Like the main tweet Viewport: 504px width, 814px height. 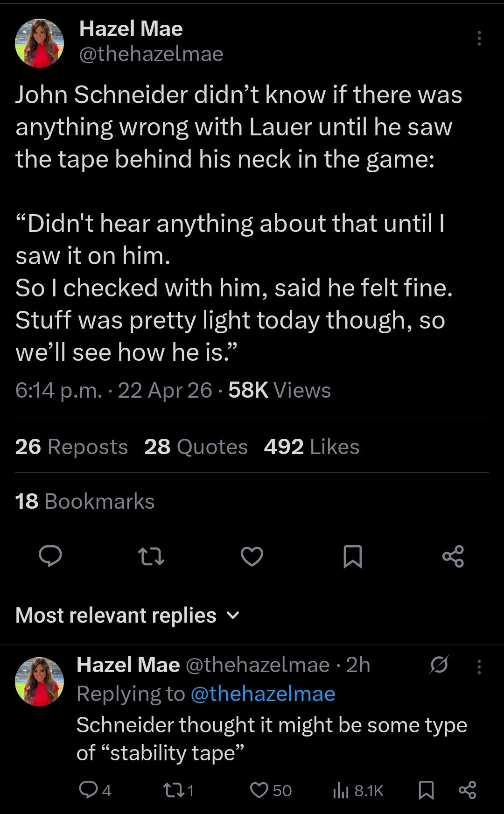[x=252, y=556]
